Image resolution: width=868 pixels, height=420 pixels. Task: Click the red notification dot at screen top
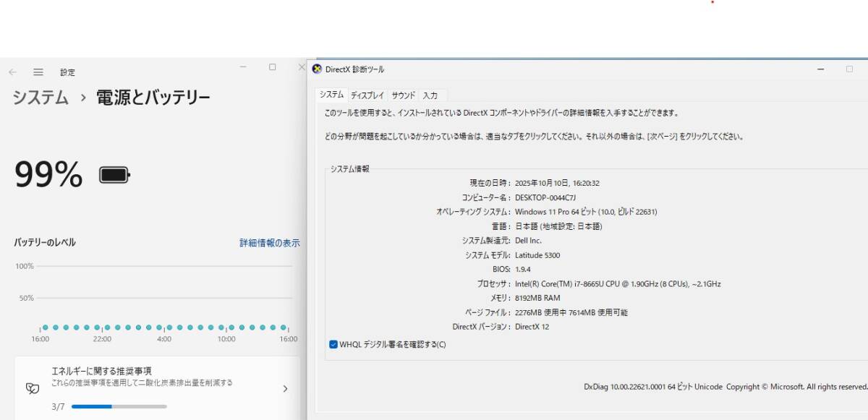[712, 4]
